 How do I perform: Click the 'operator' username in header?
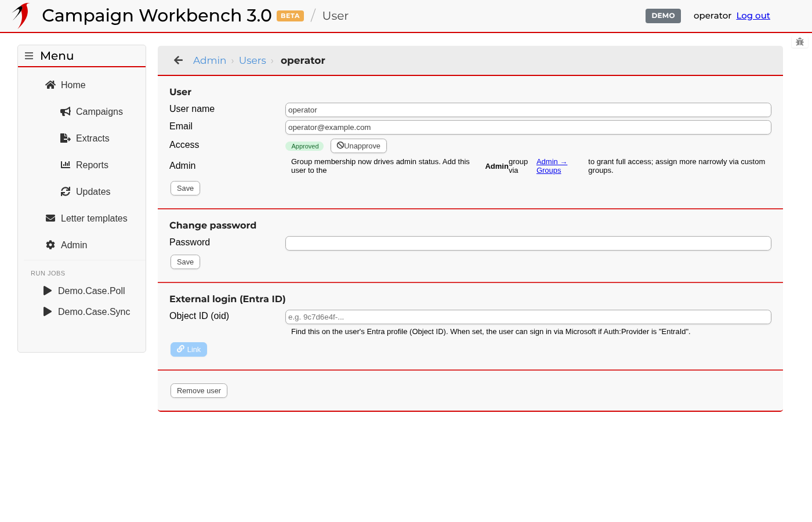[712, 16]
